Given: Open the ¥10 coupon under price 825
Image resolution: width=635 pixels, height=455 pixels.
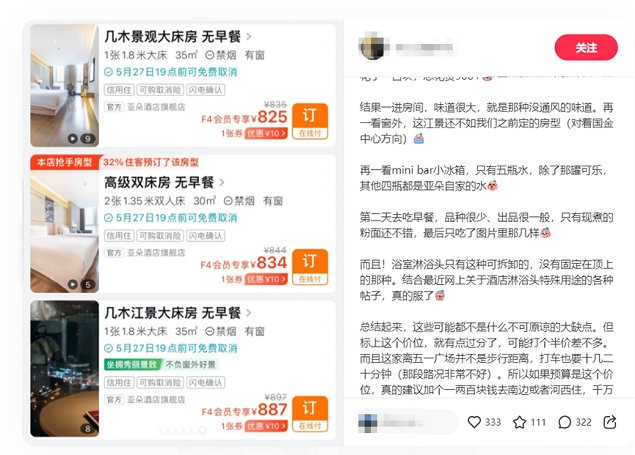Looking at the screenshot, I should click(266, 134).
